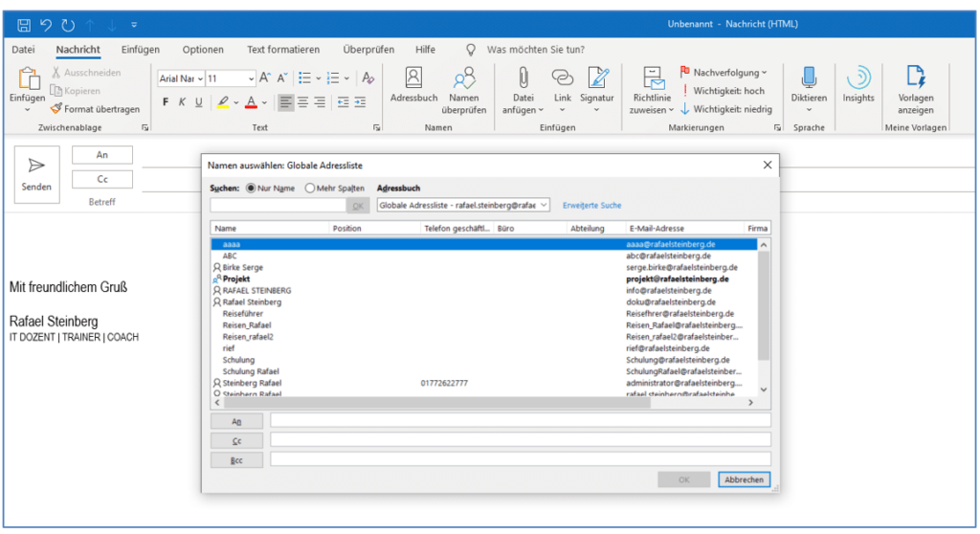Open Richtlinie zuweisen dropdown
The height and width of the screenshot is (534, 980).
pyautogui.click(x=653, y=91)
